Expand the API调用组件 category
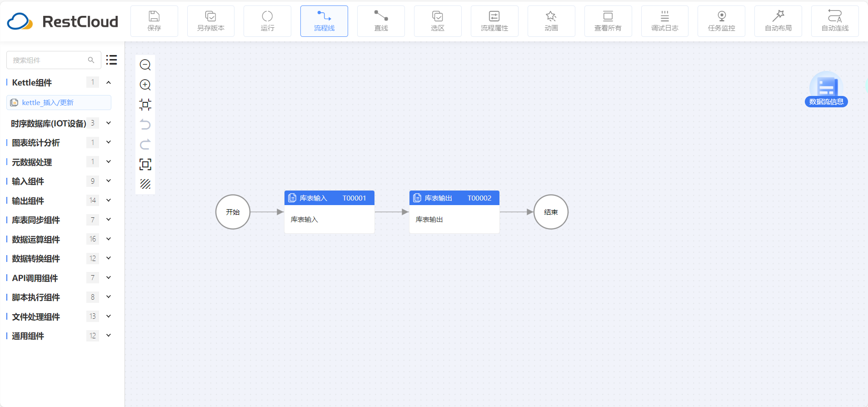 point(109,278)
